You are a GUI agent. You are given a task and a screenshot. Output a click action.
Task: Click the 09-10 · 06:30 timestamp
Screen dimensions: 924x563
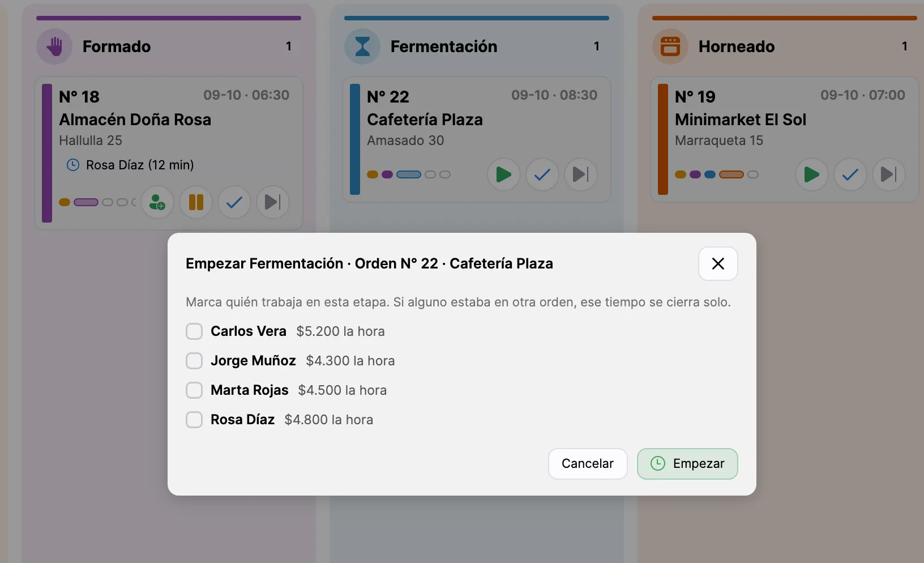(x=246, y=95)
